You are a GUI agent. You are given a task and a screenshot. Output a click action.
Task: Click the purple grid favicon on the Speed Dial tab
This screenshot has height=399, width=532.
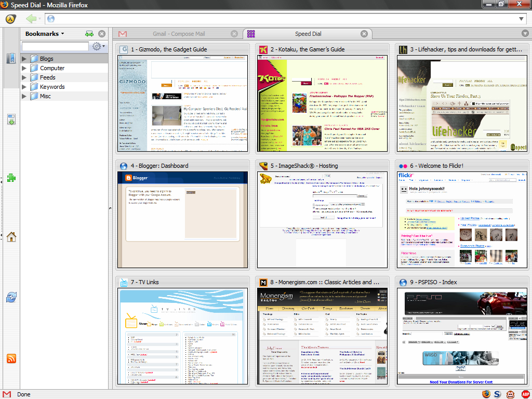coord(251,34)
